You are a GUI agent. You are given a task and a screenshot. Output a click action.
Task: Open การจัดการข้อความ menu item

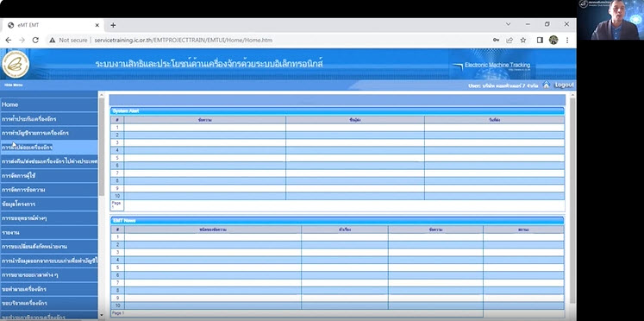[x=49, y=190]
